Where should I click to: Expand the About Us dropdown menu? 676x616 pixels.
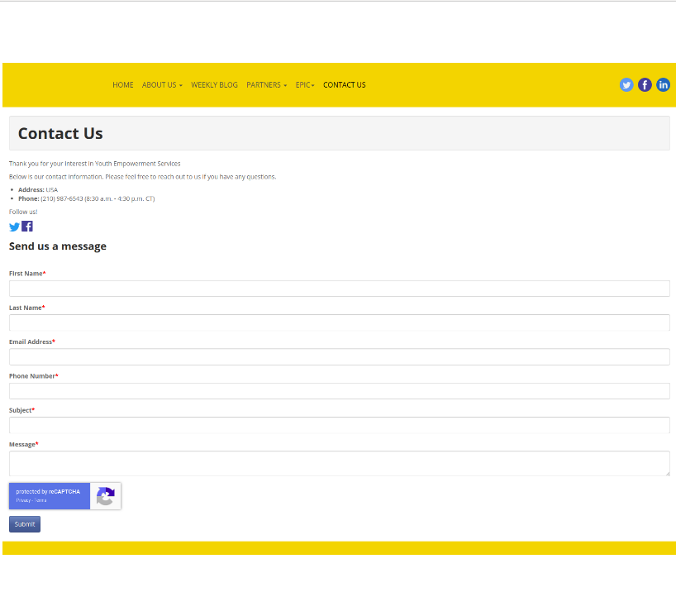(162, 85)
